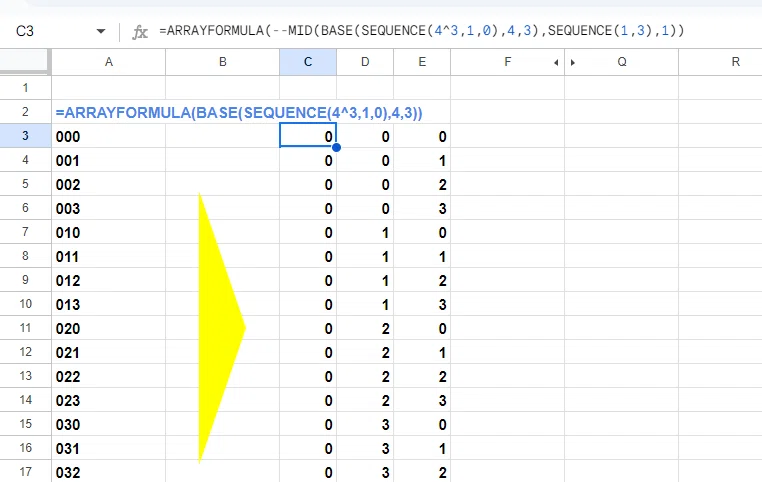Viewport: 762px width, 482px height.
Task: Click cell D7 showing 1
Action: pyautogui.click(x=365, y=232)
